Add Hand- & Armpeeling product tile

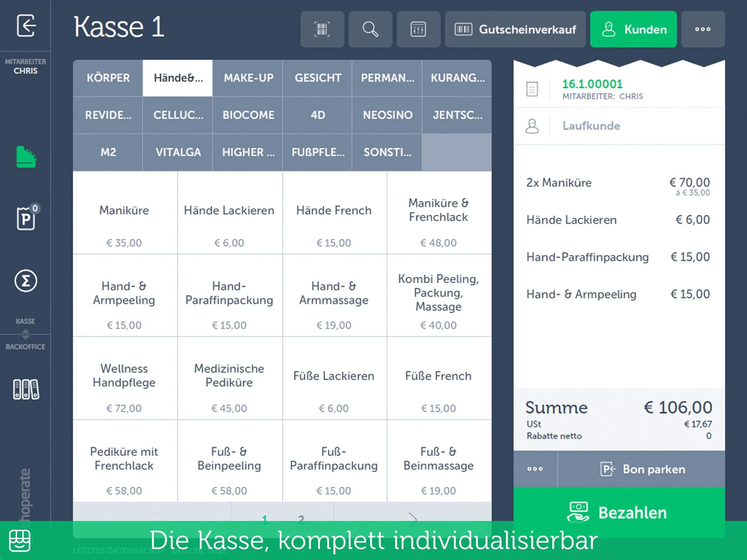tap(125, 295)
